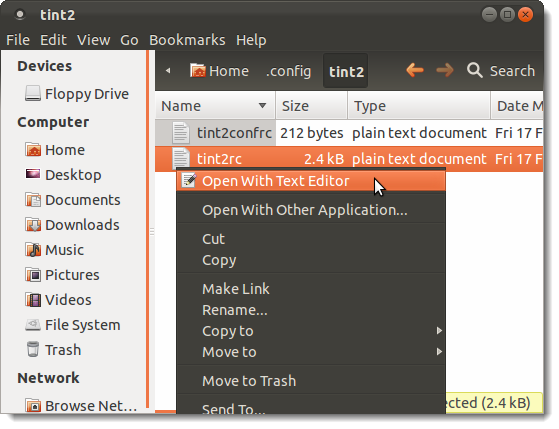
Task: Minimize the tint2 window
Action: pos(489,15)
